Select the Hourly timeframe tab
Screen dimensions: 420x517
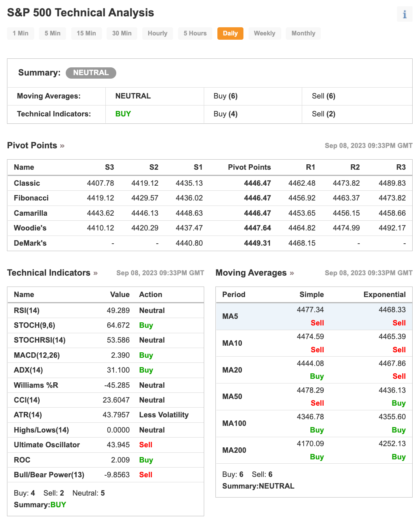[x=157, y=33]
